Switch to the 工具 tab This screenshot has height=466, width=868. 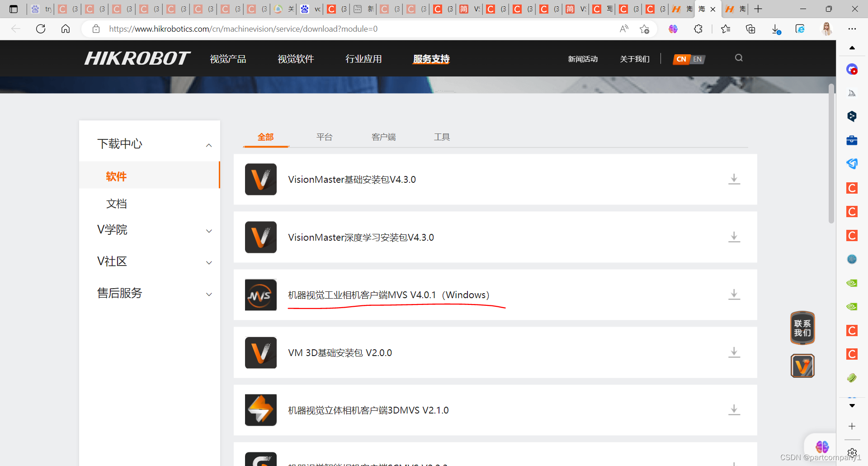(442, 137)
